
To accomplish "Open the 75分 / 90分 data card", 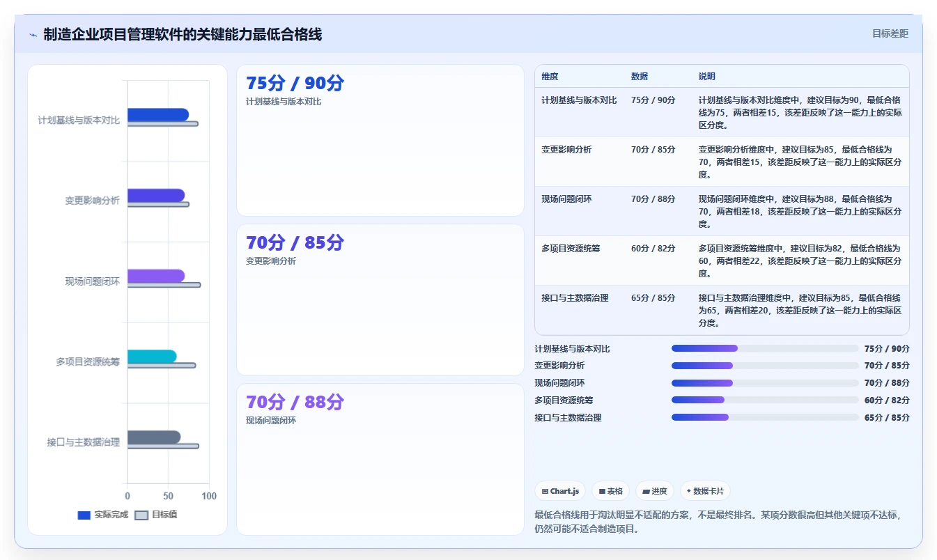I will tap(380, 140).
